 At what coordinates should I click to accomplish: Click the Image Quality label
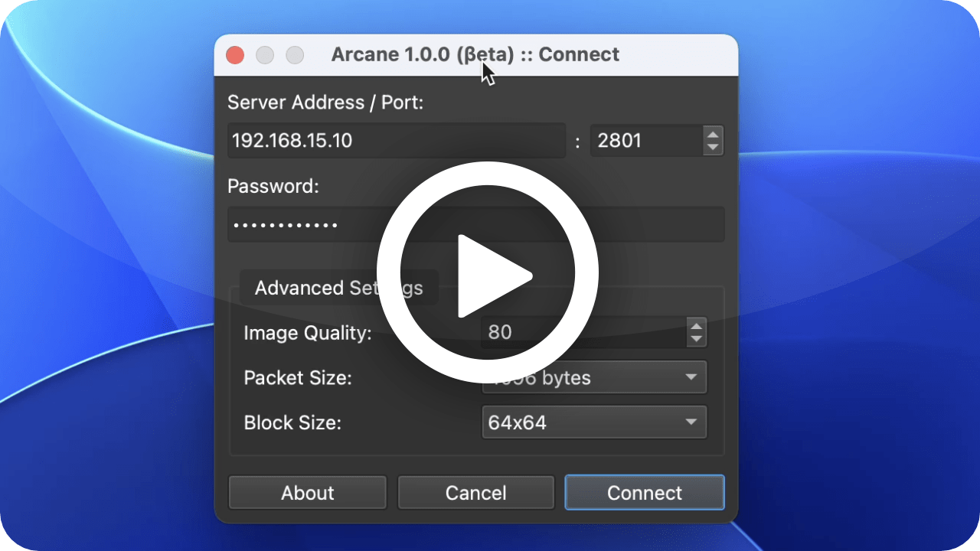(x=308, y=333)
